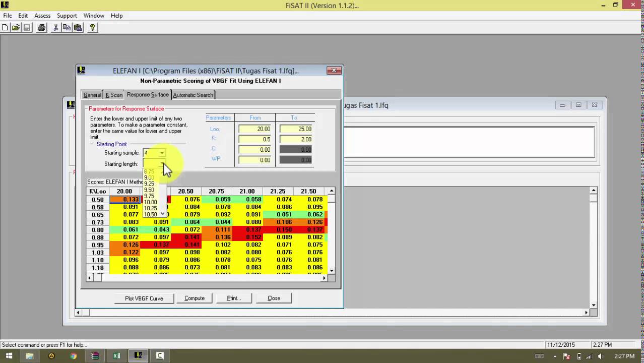The height and width of the screenshot is (363, 644).
Task: Click the Save floppy disk toolbar icon
Action: coord(27,28)
